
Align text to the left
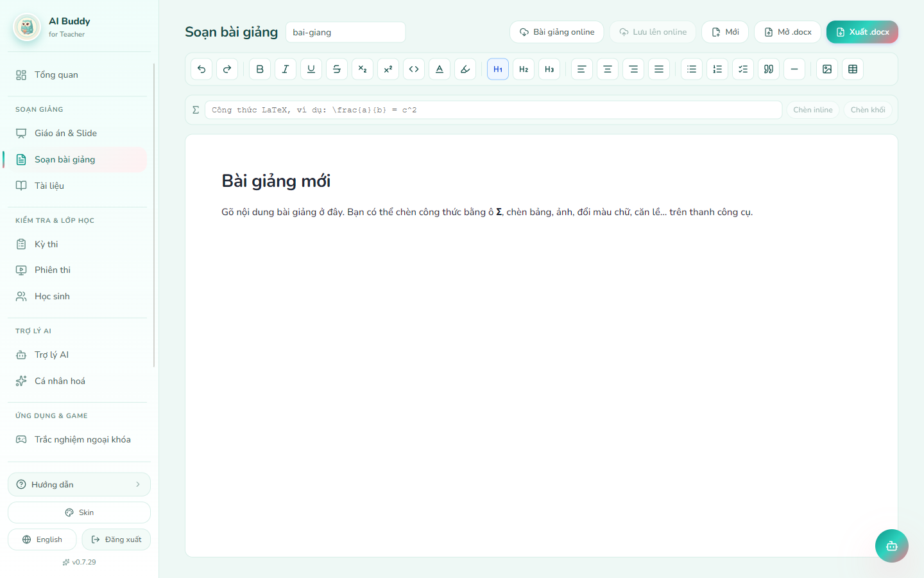pyautogui.click(x=582, y=69)
